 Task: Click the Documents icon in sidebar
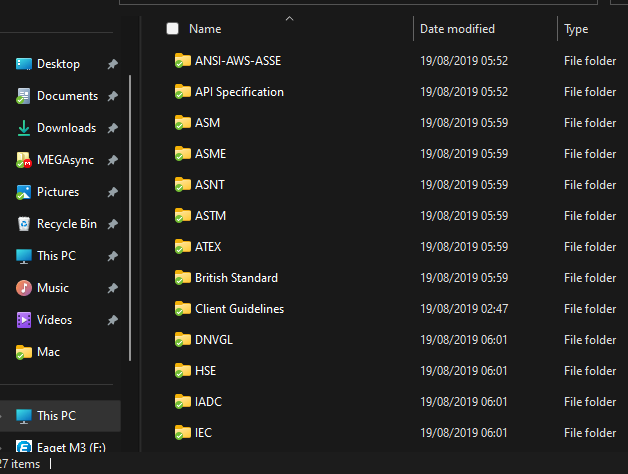coord(23,96)
